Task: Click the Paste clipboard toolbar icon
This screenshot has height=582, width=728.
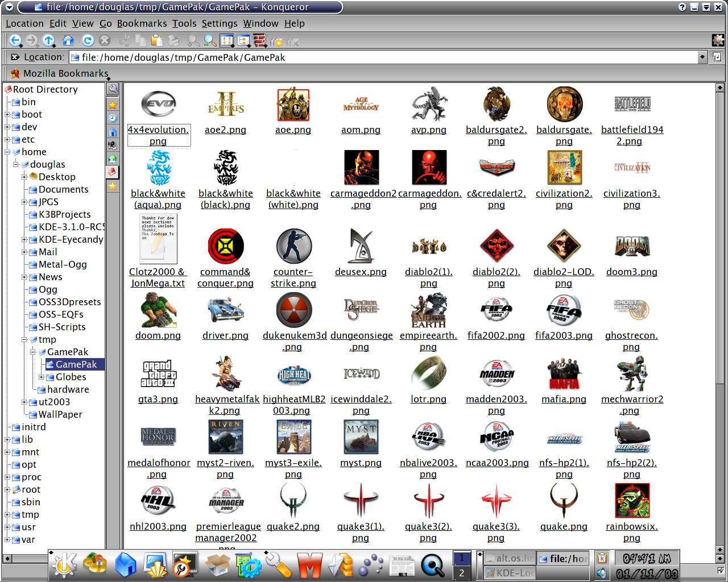Action: point(157,40)
